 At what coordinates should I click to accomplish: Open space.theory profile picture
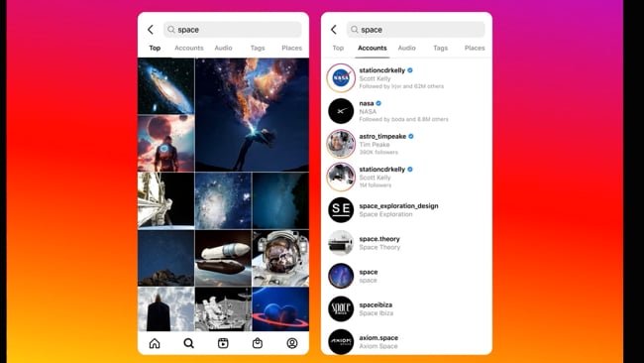point(341,243)
